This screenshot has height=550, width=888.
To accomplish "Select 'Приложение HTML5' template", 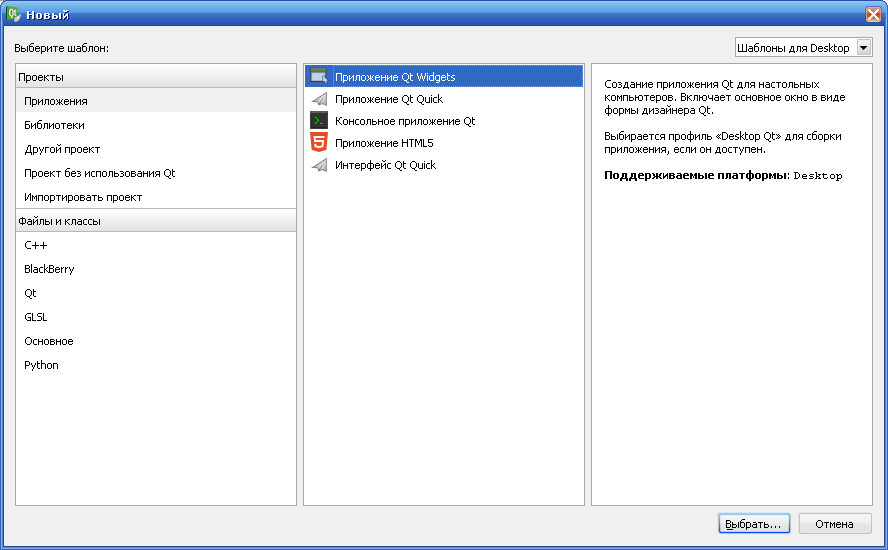I will pyautogui.click(x=443, y=143).
